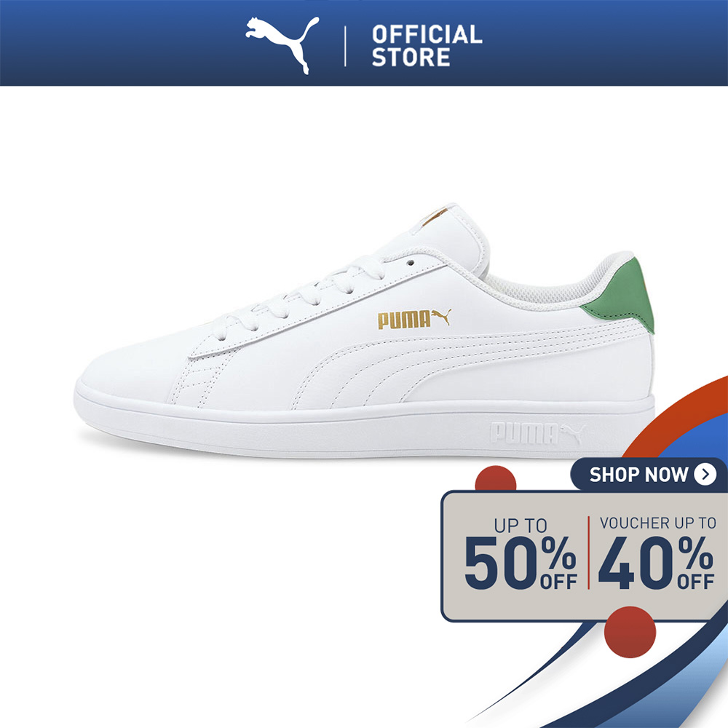Select the Official Store header text
Screen dimensions: 728x728
[x=427, y=45]
